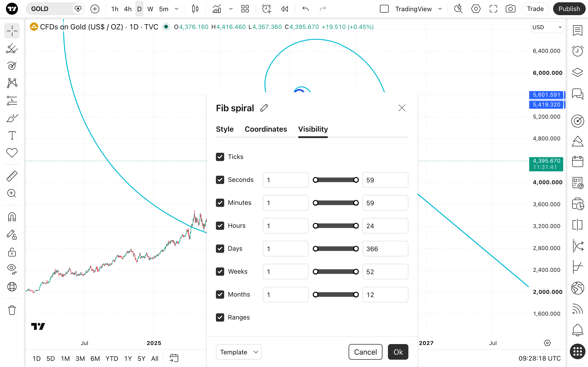
Task: Rename drawing with pencil icon by Fib spiral
Action: [x=264, y=108]
